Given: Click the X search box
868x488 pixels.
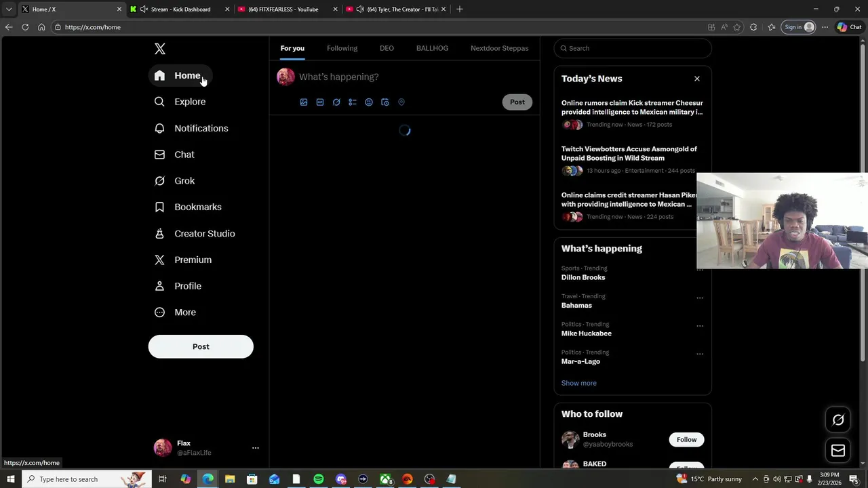Looking at the screenshot, I should click(633, 48).
